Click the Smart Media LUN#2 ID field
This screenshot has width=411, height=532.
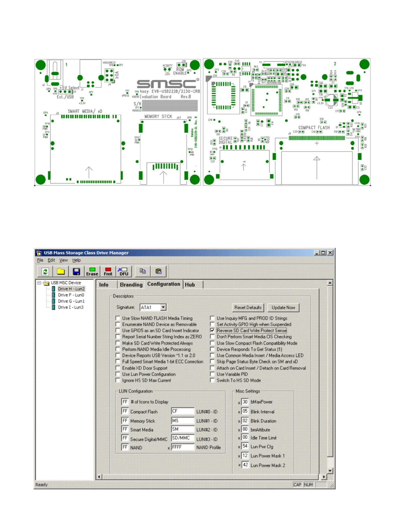pos(183,429)
